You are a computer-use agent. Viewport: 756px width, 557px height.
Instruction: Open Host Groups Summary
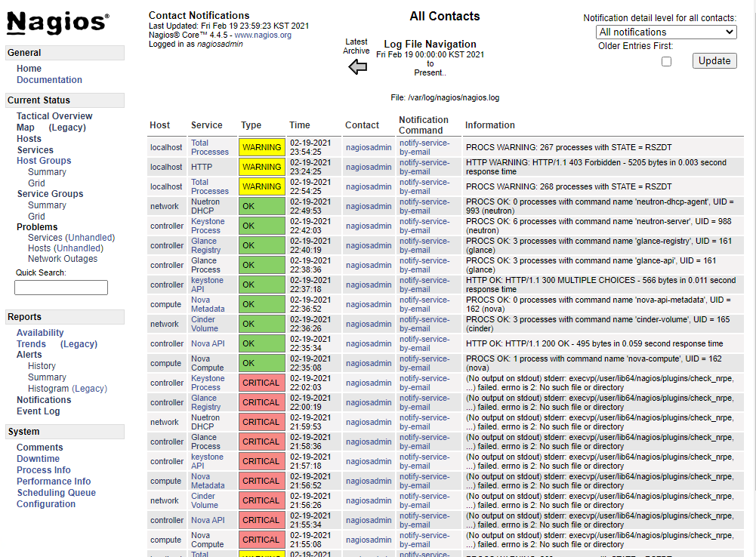point(47,172)
